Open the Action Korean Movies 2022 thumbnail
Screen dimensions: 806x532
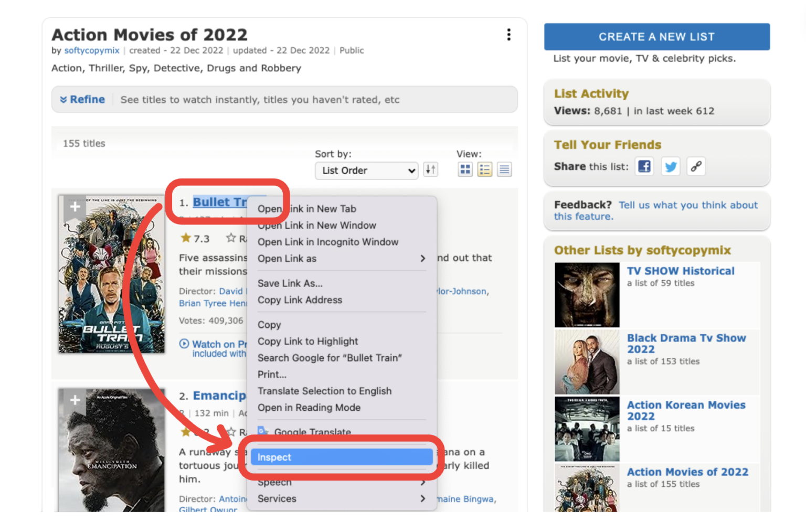tap(586, 429)
